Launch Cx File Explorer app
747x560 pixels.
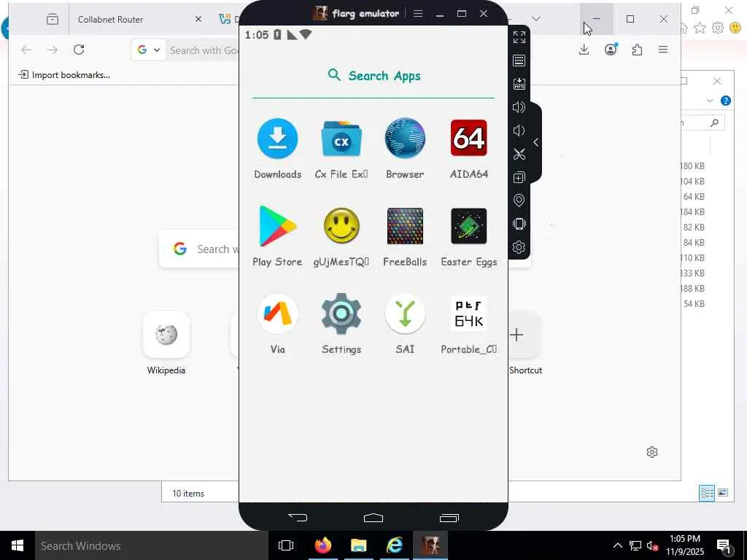click(341, 139)
